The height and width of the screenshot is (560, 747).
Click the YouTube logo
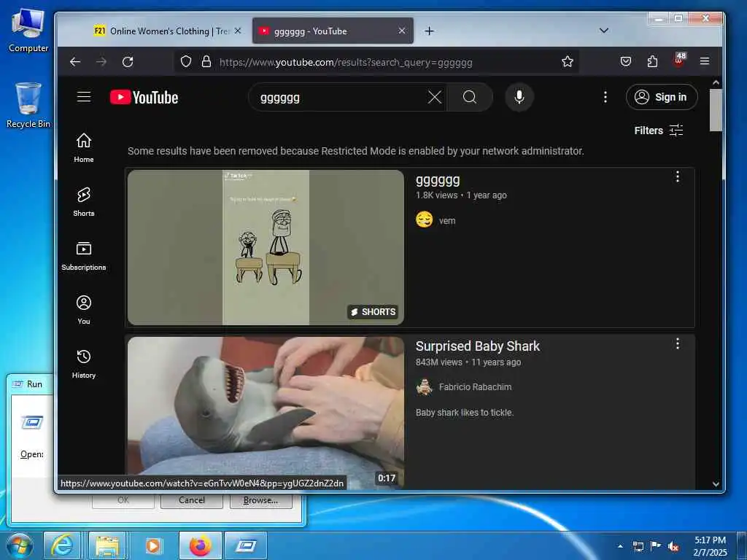click(x=144, y=97)
